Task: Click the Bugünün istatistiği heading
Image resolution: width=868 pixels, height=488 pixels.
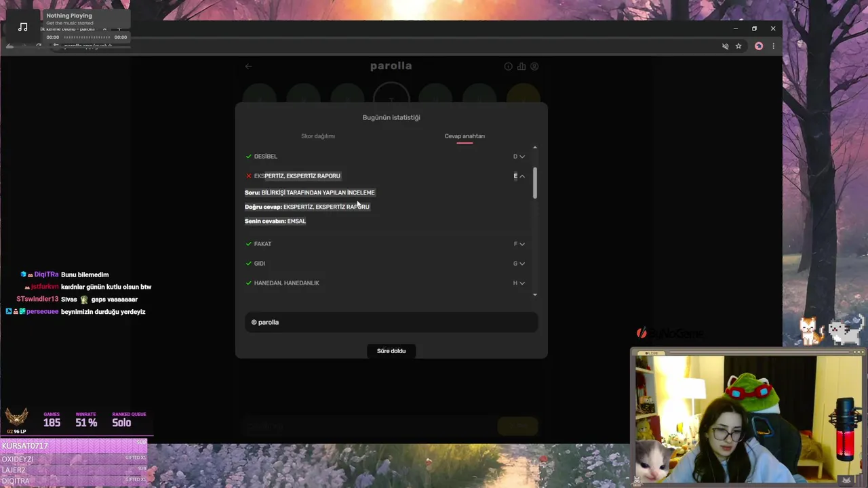Action: (391, 118)
